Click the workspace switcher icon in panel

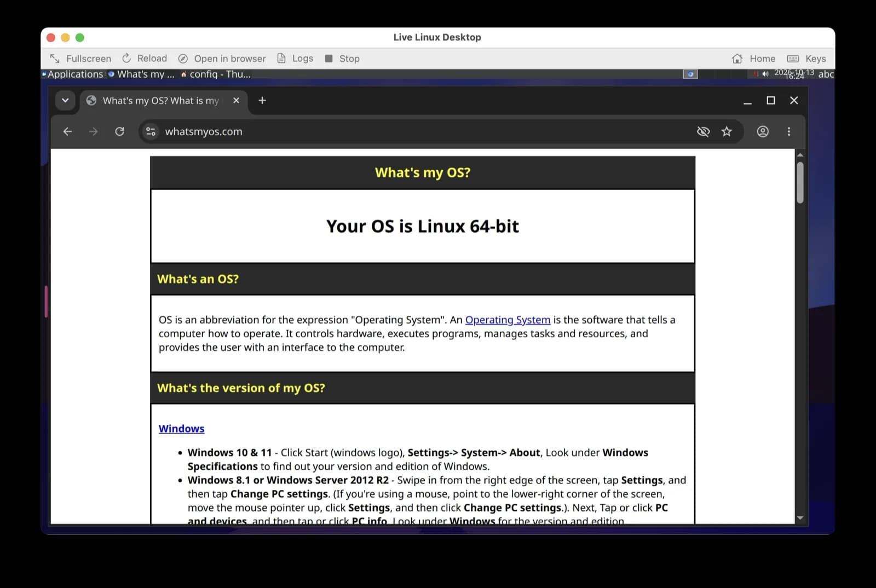coord(690,74)
